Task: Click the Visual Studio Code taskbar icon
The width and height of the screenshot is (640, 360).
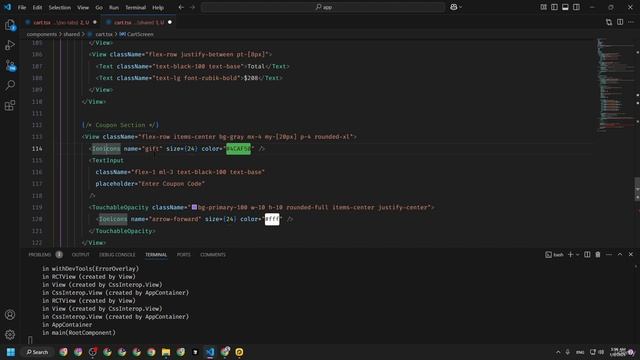Action: click(210, 352)
